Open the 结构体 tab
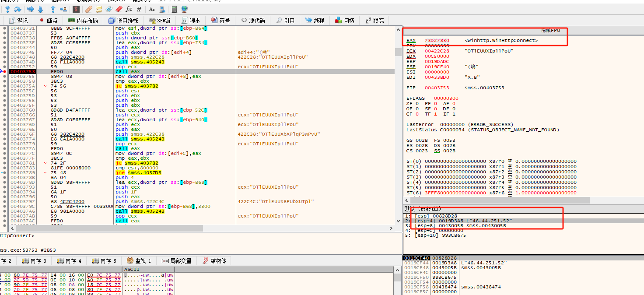 coord(214,261)
